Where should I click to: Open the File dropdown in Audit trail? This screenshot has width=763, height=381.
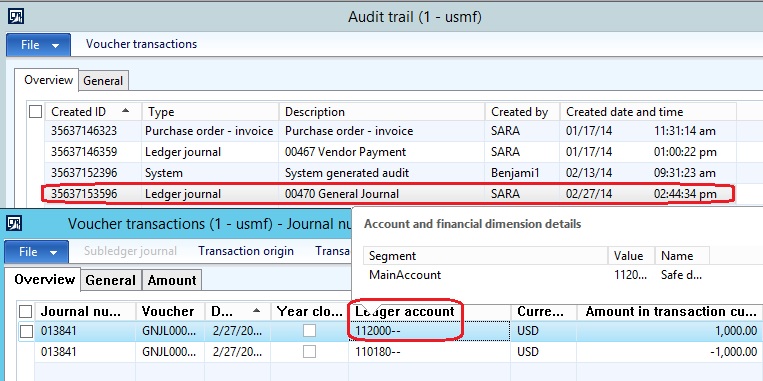[x=38, y=45]
